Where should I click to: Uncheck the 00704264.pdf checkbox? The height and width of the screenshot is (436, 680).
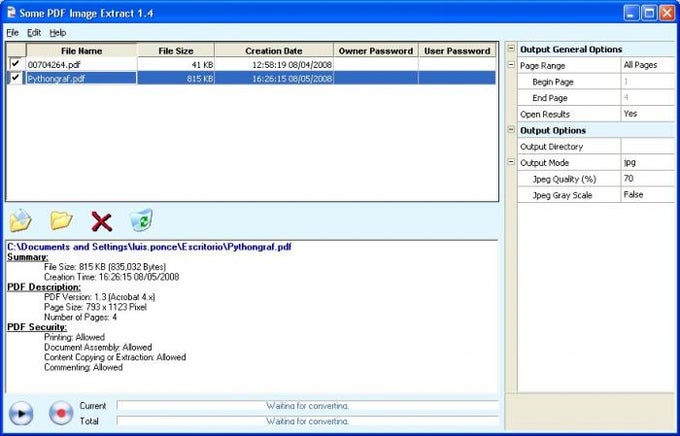(16, 64)
